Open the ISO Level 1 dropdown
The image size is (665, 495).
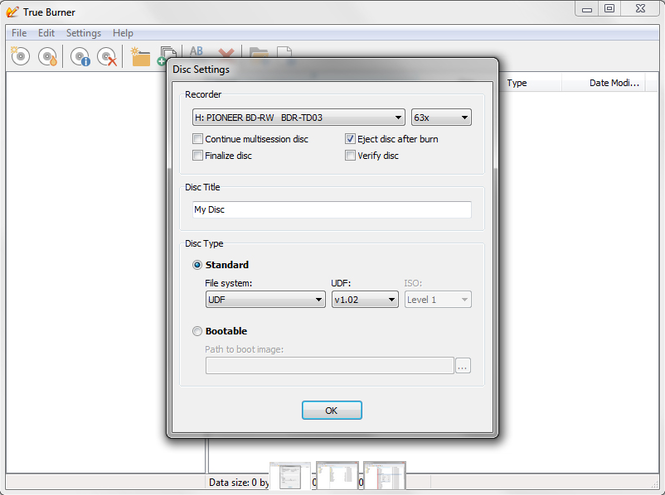(438, 299)
